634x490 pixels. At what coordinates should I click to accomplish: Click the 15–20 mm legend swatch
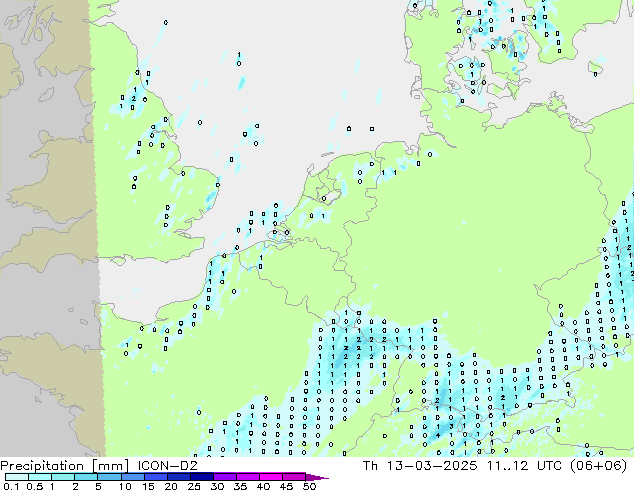pos(156,477)
